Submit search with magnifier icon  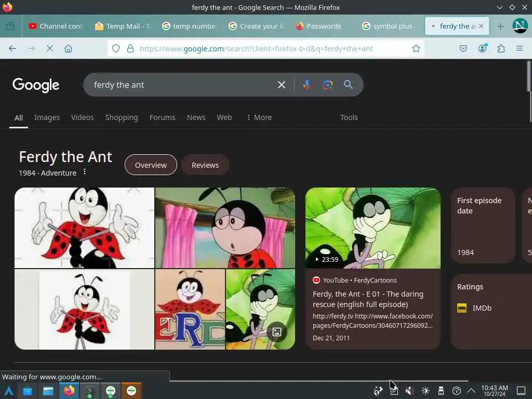tap(348, 85)
